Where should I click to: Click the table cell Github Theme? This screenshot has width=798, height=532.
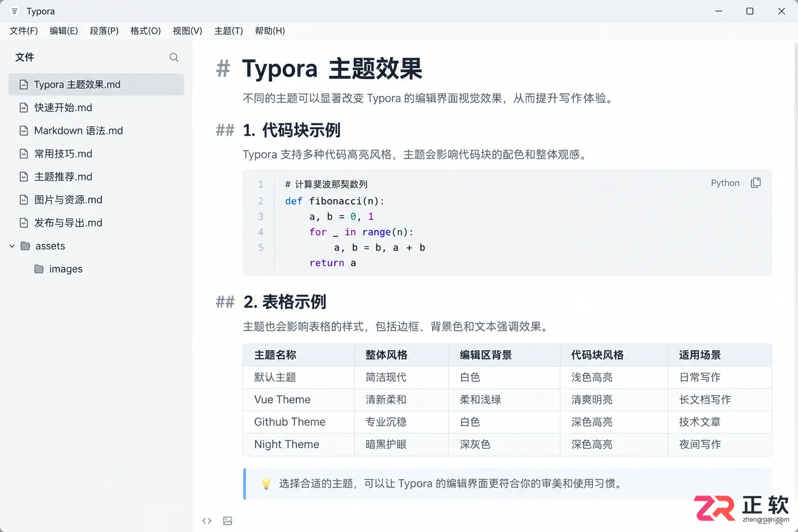coord(290,422)
